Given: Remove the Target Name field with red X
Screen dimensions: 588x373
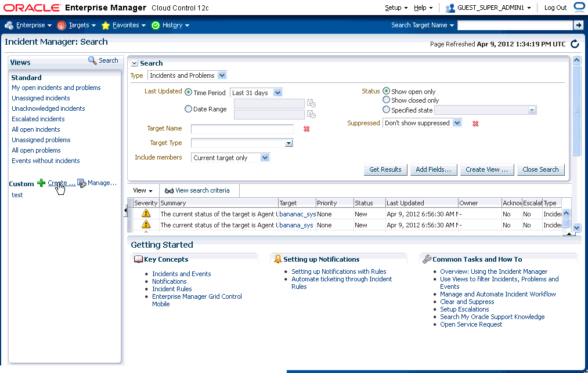Looking at the screenshot, I should pos(306,129).
